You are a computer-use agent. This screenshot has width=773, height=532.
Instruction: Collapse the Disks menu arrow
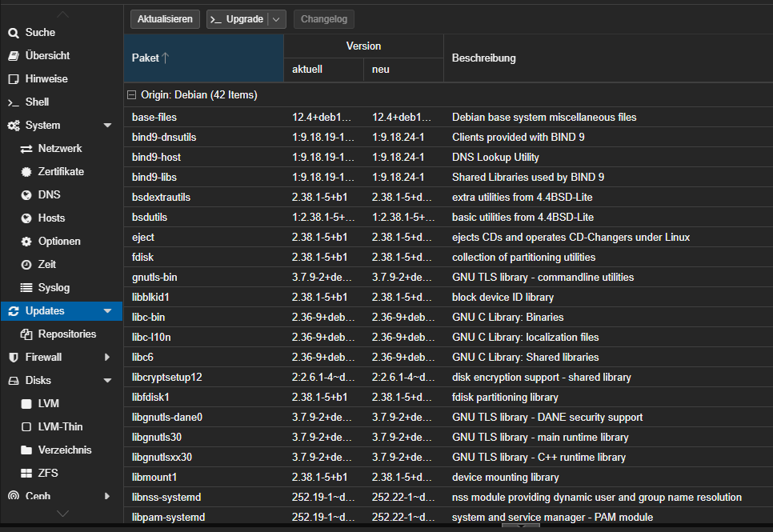click(x=107, y=381)
